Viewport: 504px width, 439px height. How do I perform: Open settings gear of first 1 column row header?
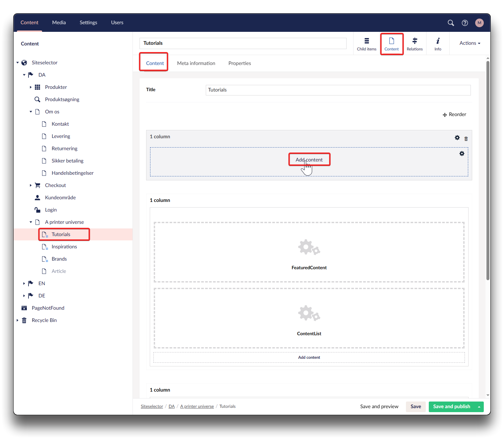pyautogui.click(x=457, y=138)
